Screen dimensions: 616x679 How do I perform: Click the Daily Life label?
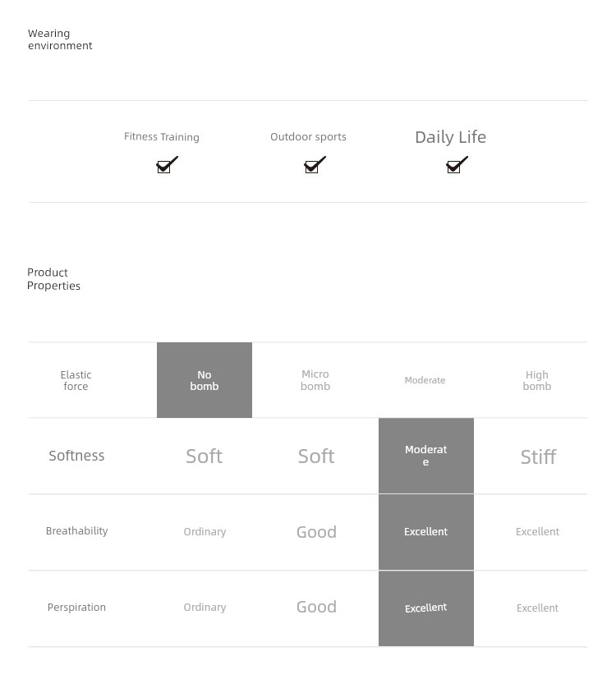click(451, 137)
